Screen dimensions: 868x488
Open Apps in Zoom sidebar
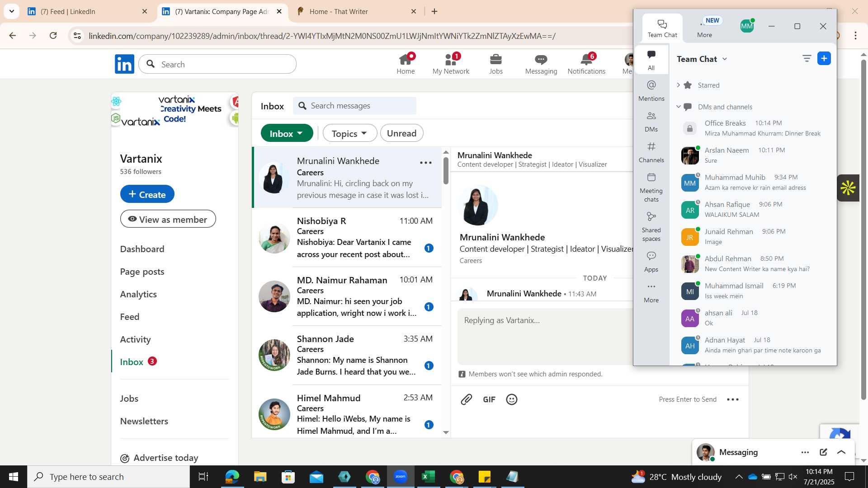click(651, 262)
